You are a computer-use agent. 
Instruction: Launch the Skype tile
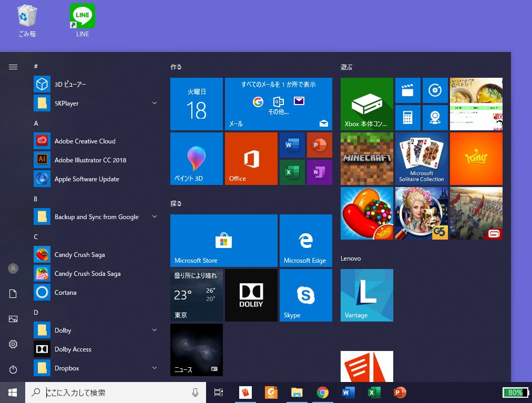pyautogui.click(x=306, y=295)
